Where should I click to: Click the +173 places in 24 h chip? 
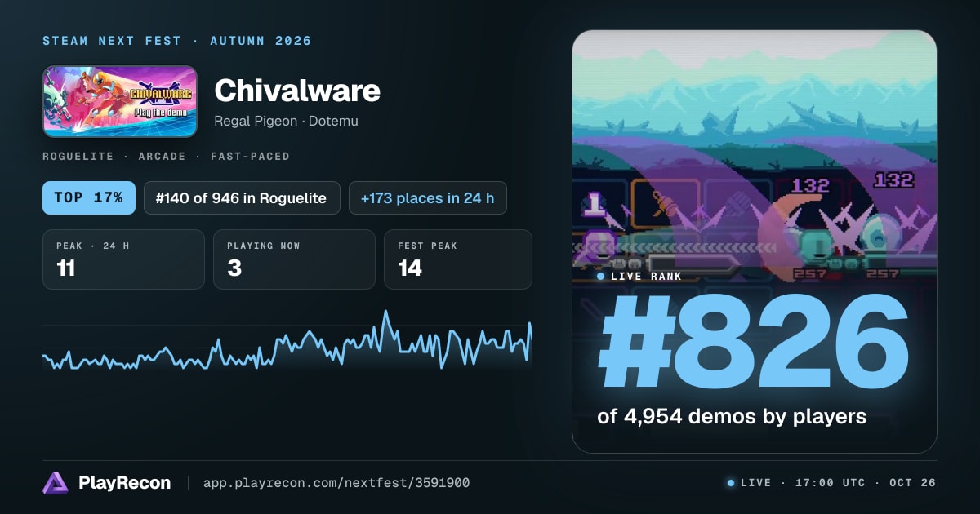(x=428, y=197)
